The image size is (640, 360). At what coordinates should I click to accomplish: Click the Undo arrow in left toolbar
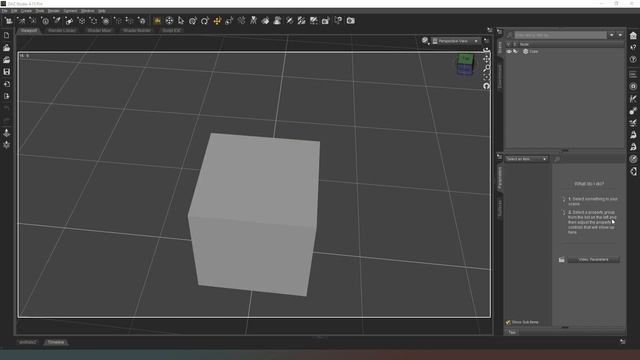(7, 108)
